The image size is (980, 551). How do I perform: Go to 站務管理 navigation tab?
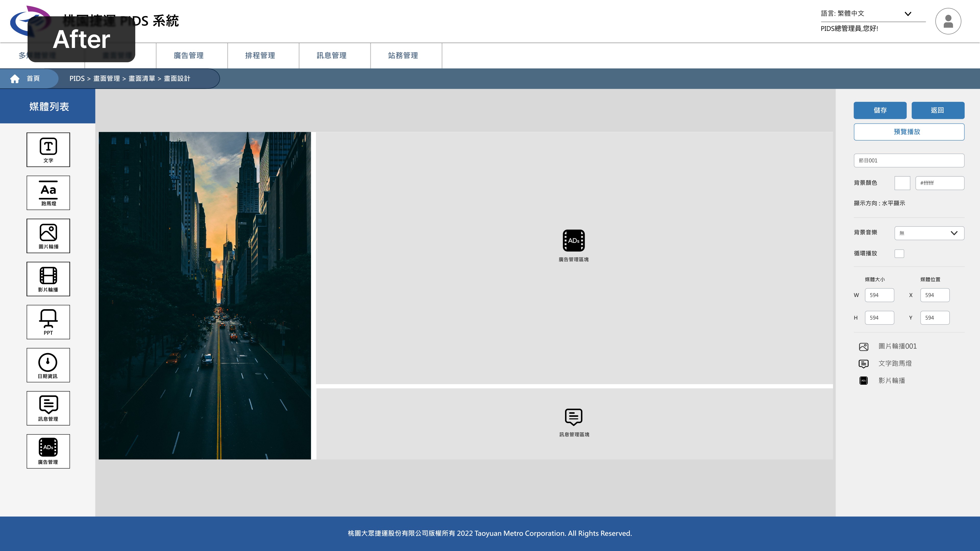(x=403, y=56)
